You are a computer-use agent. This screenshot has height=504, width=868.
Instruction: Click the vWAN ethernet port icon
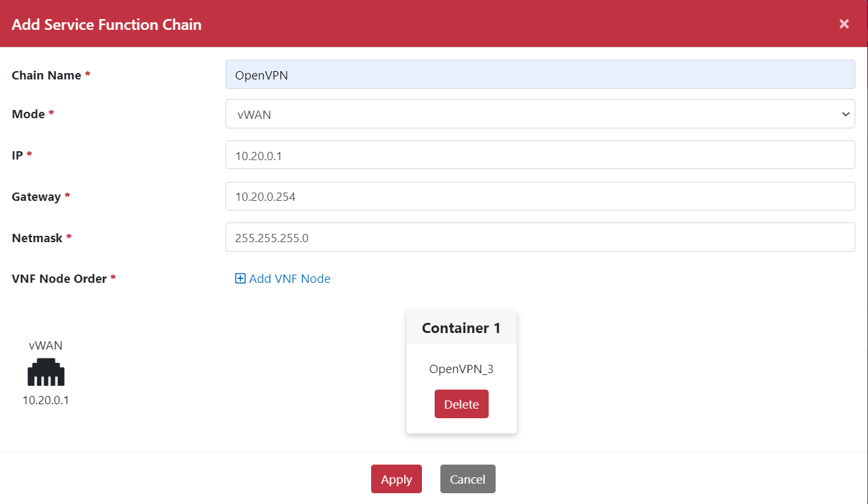[46, 372]
